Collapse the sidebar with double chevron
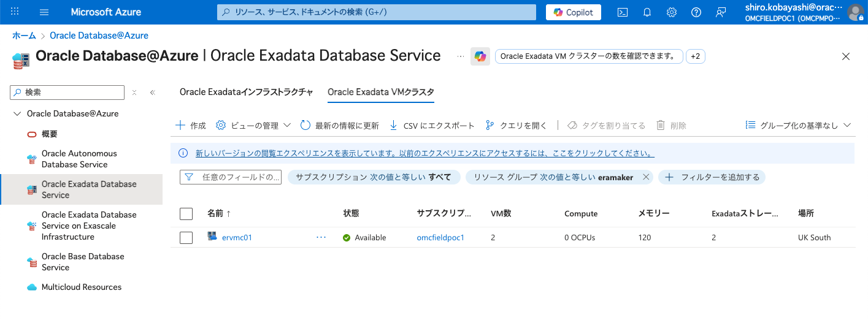 pyautogui.click(x=152, y=93)
